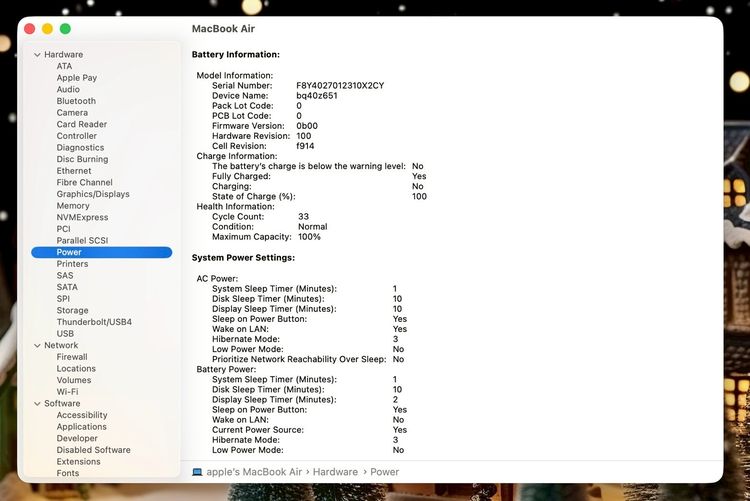Select SPI in the sidebar

[x=63, y=299]
